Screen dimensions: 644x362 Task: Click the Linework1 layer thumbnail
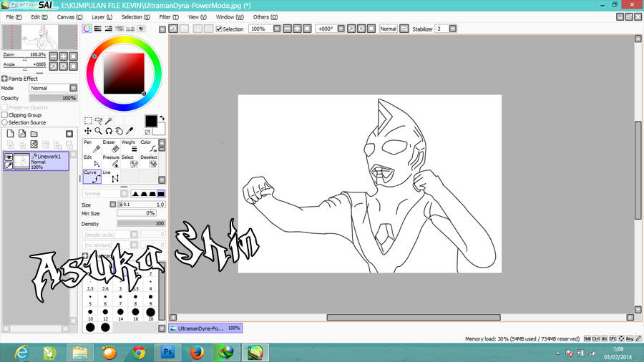tap(21, 161)
